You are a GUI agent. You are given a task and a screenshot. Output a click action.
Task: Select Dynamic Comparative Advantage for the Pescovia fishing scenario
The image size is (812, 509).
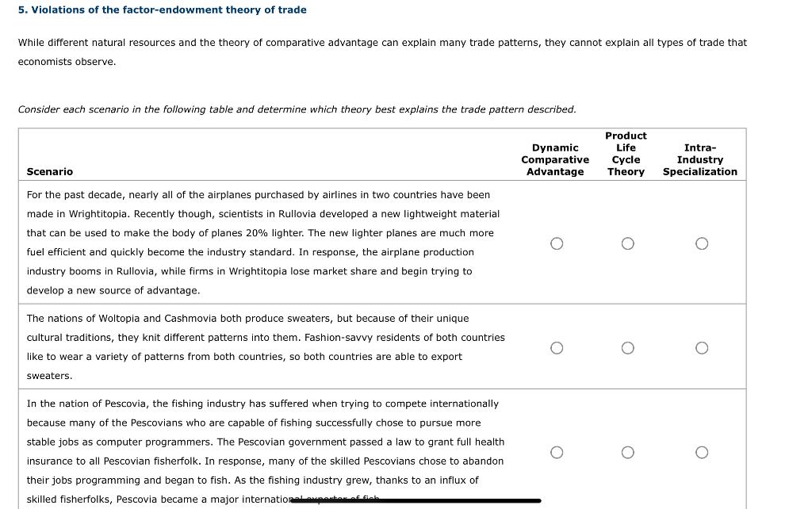point(557,452)
